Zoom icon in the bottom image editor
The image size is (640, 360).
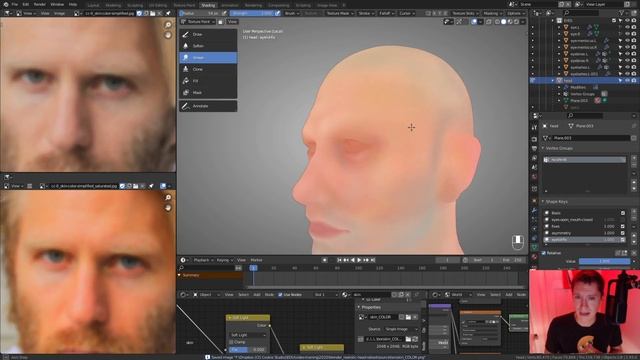pyautogui.click(x=168, y=198)
